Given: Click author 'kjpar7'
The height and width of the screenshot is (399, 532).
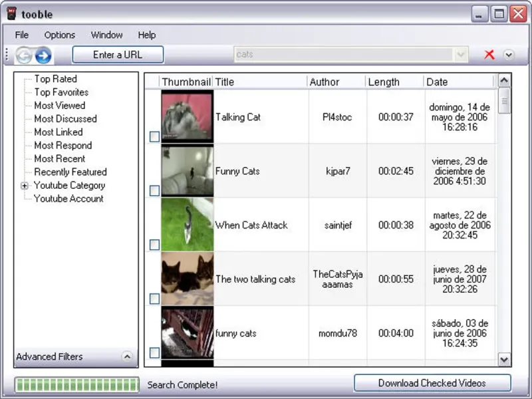Looking at the screenshot, I should [338, 171].
